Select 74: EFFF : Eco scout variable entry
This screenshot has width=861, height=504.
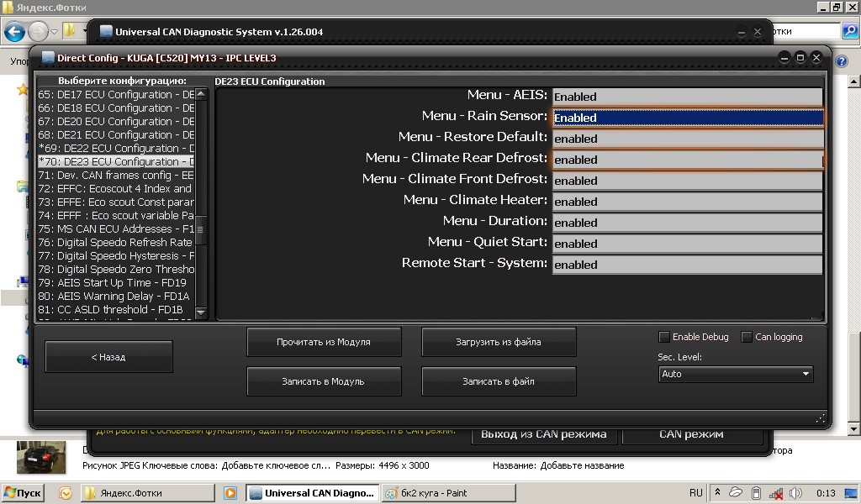(x=116, y=216)
